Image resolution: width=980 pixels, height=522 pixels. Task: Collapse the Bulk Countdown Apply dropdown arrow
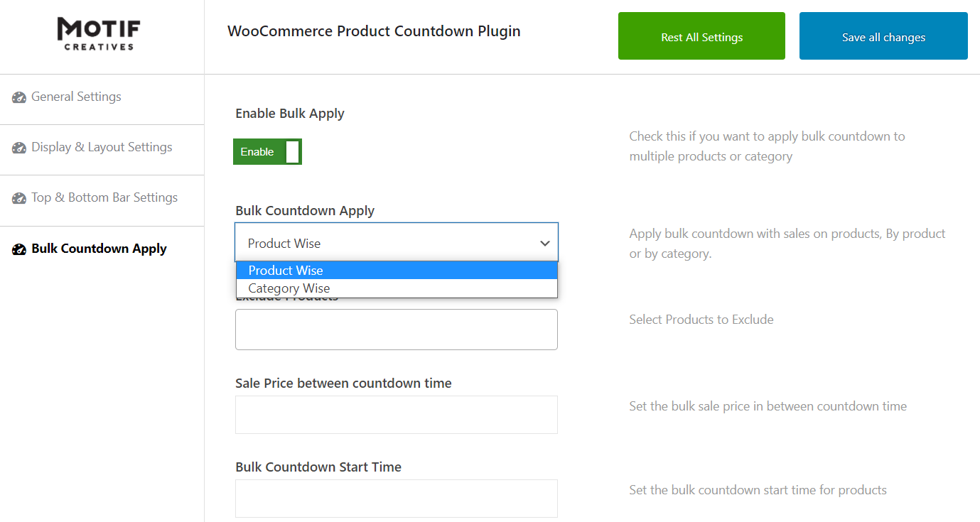click(545, 243)
